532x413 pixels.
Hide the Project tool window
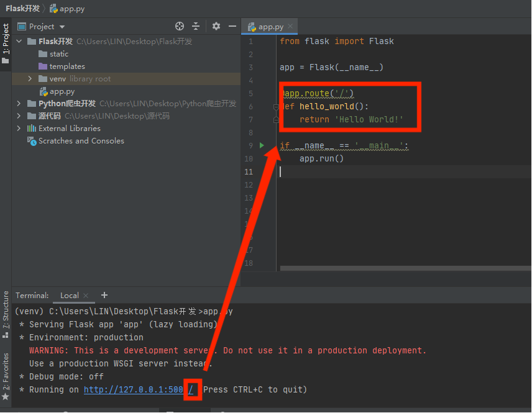coord(232,26)
